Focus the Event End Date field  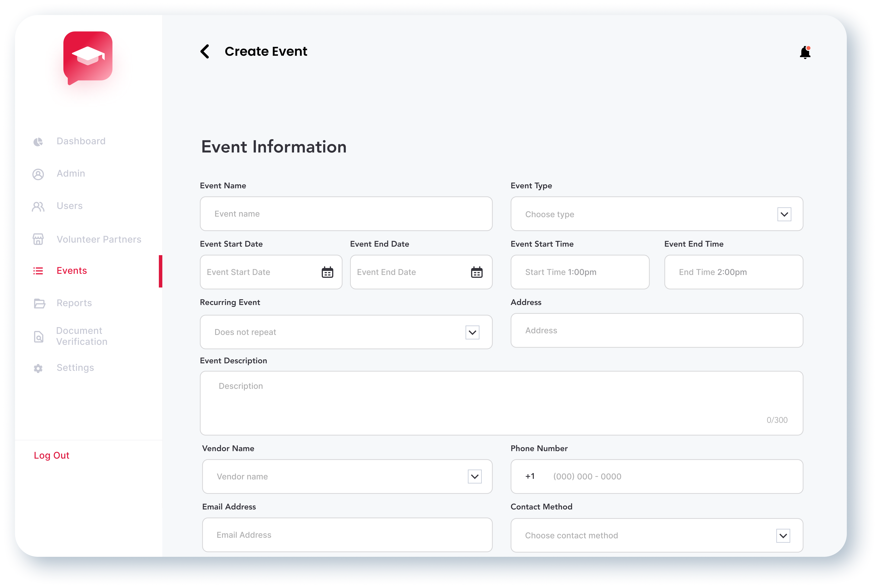click(x=421, y=272)
